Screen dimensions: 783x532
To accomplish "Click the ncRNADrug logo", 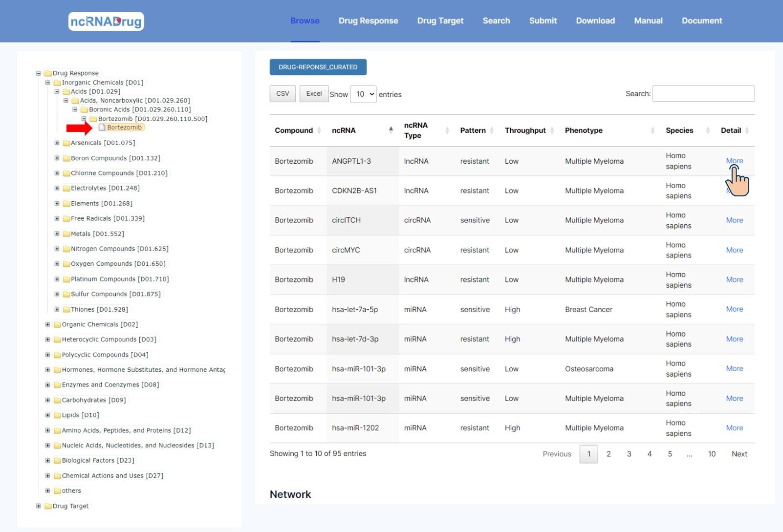I will (x=106, y=21).
